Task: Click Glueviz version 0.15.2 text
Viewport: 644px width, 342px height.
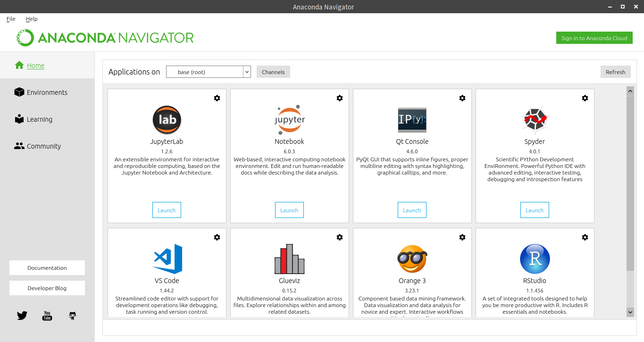Action: coord(289,291)
